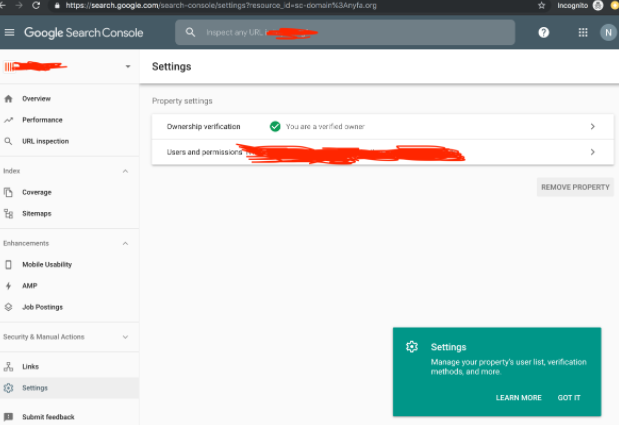
Task: Click the Links network icon
Action: point(8,367)
